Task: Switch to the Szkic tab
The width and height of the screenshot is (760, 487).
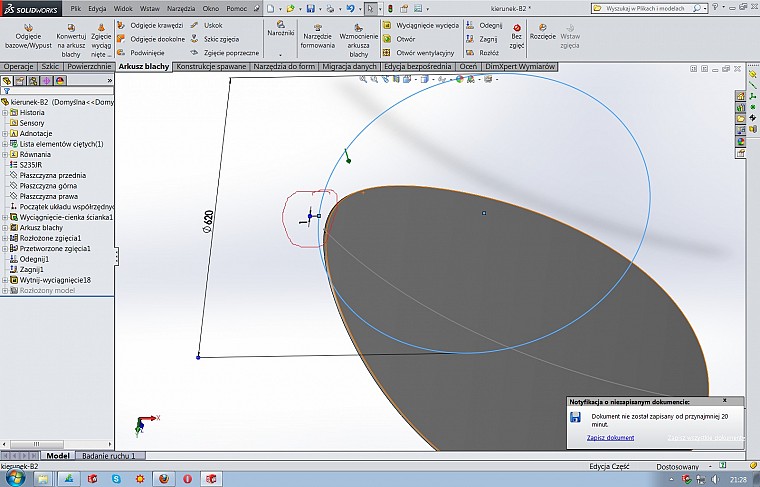Action: point(50,66)
